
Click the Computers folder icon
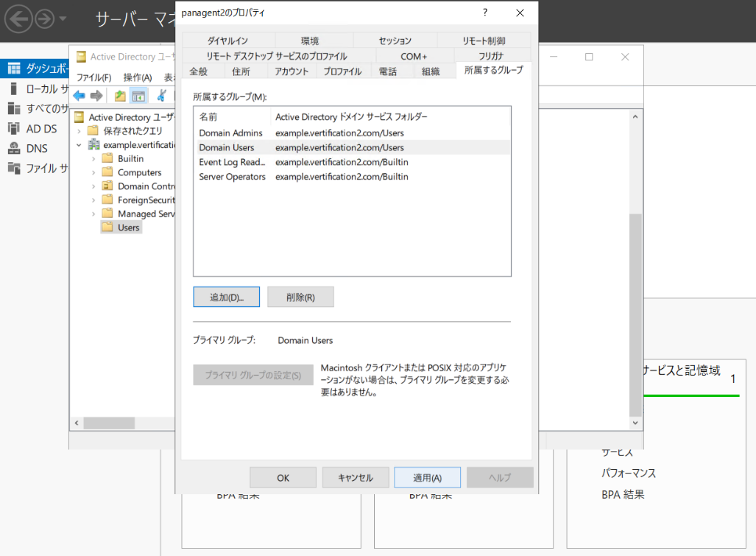(x=108, y=172)
